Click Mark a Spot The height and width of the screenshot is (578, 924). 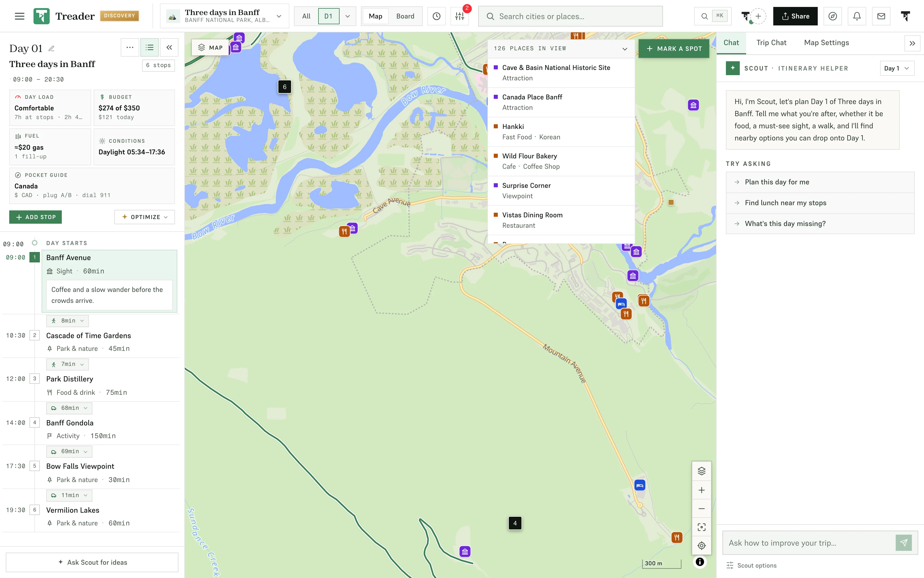pyautogui.click(x=674, y=49)
